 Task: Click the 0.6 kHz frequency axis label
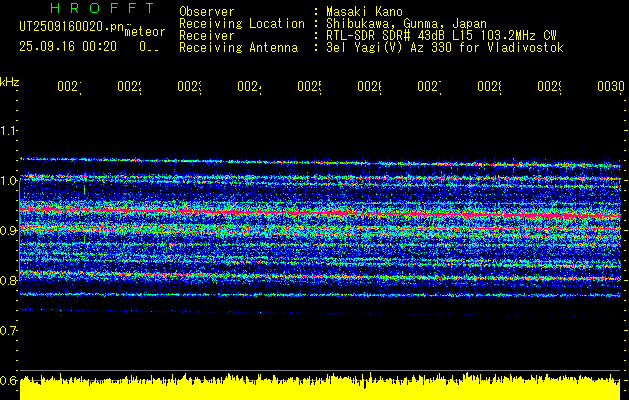8,380
